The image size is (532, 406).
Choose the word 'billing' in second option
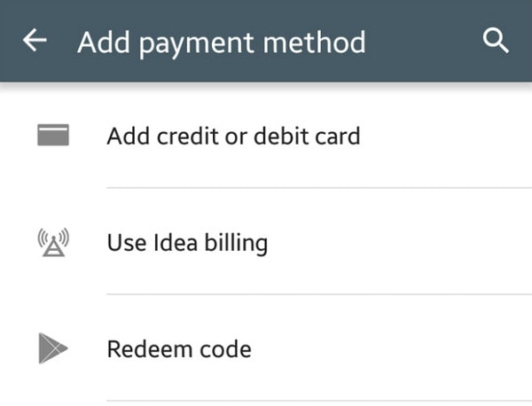point(236,243)
